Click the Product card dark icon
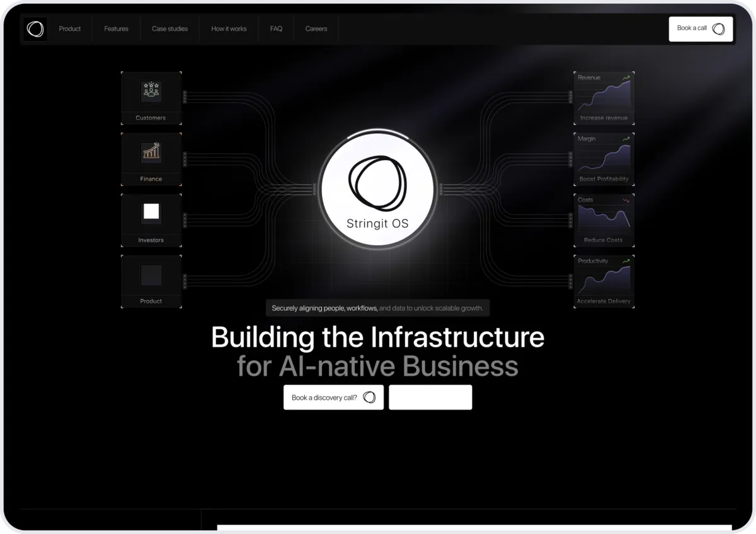This screenshot has width=756, height=534. tap(151, 274)
